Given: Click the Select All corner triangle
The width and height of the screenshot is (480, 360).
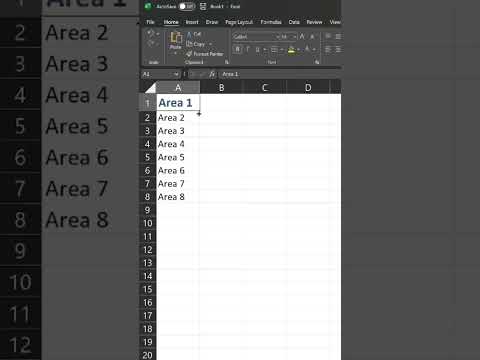Looking at the screenshot, I should [x=150, y=87].
